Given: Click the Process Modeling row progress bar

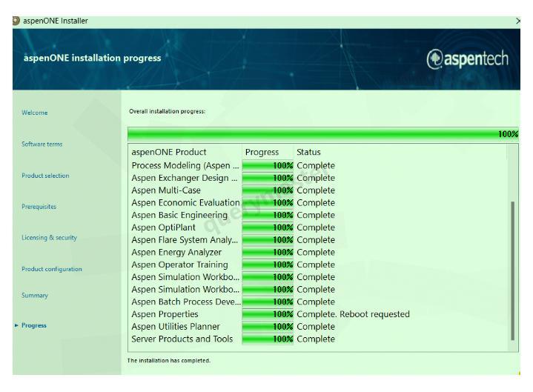Looking at the screenshot, I should pos(268,166).
